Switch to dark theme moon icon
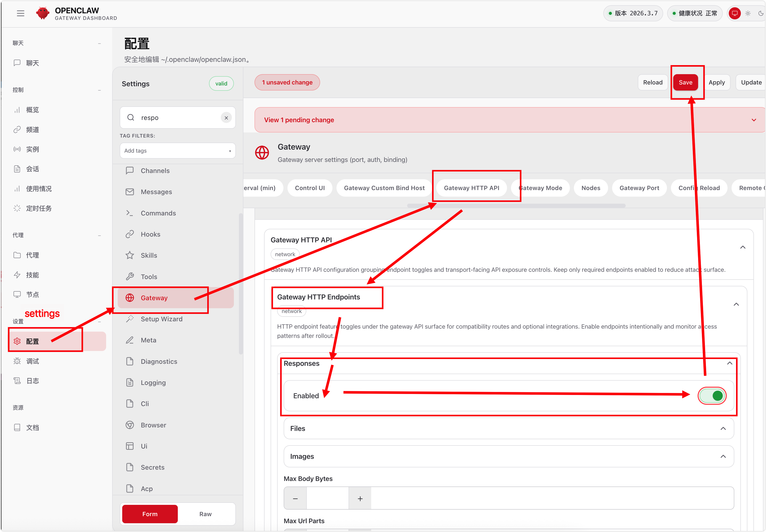This screenshot has width=766, height=532. pyautogui.click(x=760, y=13)
